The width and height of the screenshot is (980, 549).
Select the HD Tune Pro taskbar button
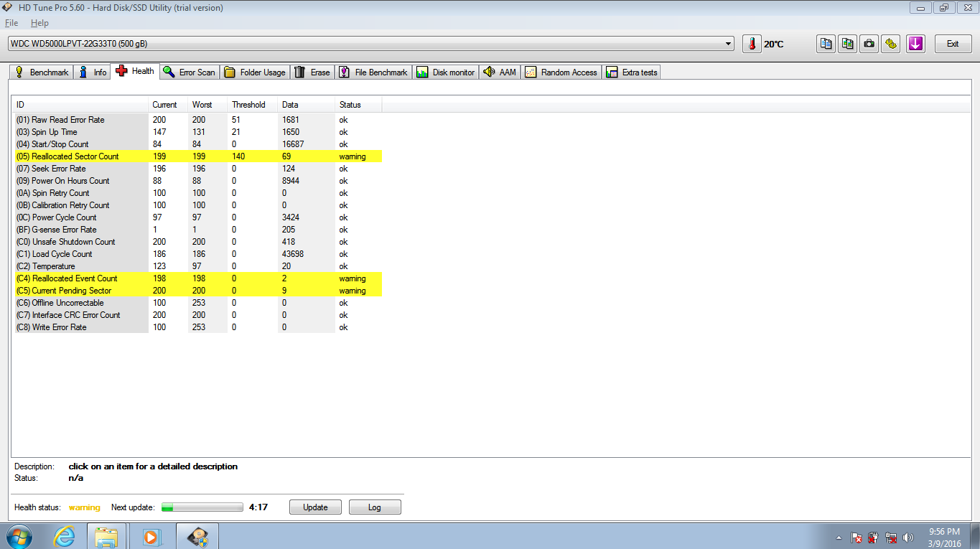tap(197, 536)
